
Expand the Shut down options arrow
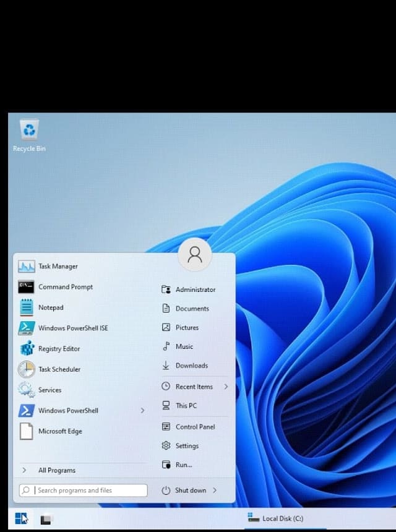[x=215, y=491]
